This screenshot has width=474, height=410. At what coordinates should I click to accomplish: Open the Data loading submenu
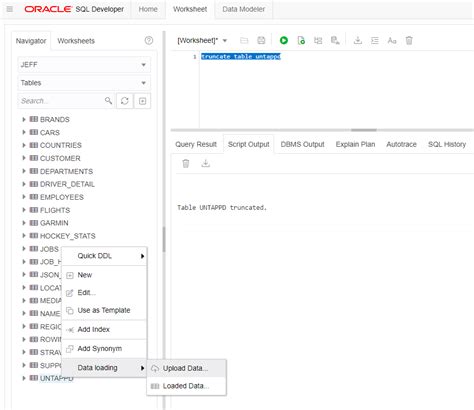[104, 368]
